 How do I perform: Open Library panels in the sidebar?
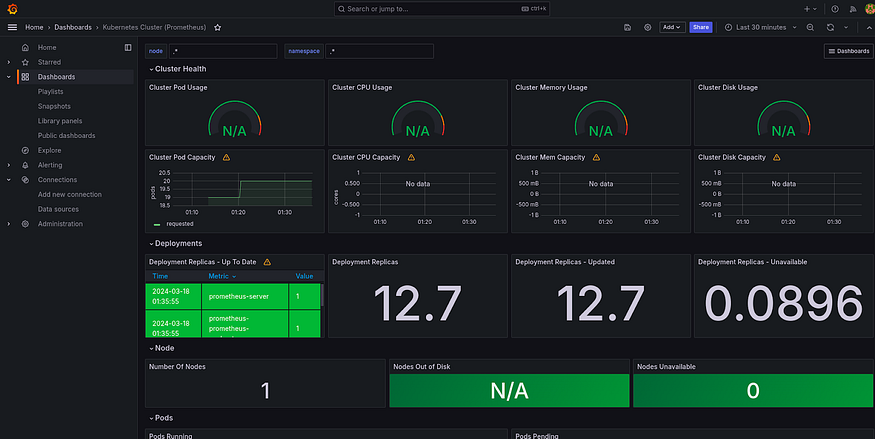(x=60, y=121)
